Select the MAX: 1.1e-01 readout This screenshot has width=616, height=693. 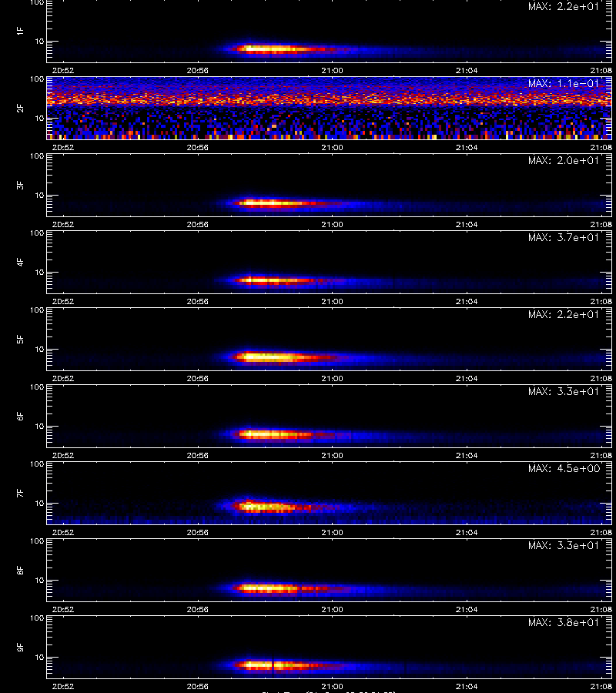point(564,83)
